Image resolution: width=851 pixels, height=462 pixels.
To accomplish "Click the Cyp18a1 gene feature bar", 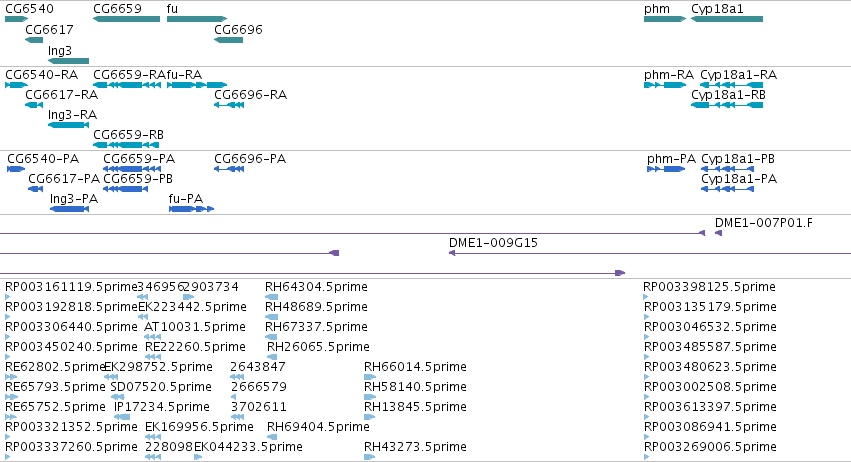I will coord(727,19).
